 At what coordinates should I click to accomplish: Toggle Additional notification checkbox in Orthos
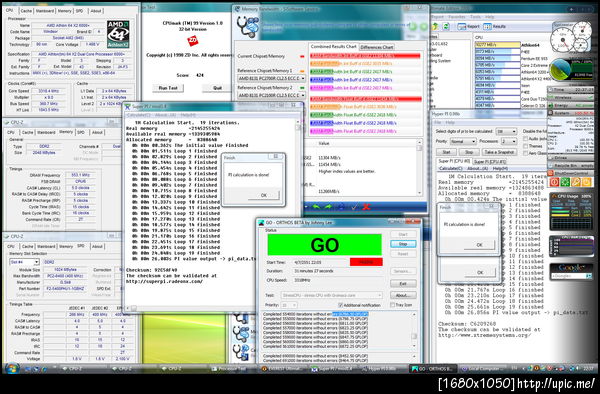341,305
